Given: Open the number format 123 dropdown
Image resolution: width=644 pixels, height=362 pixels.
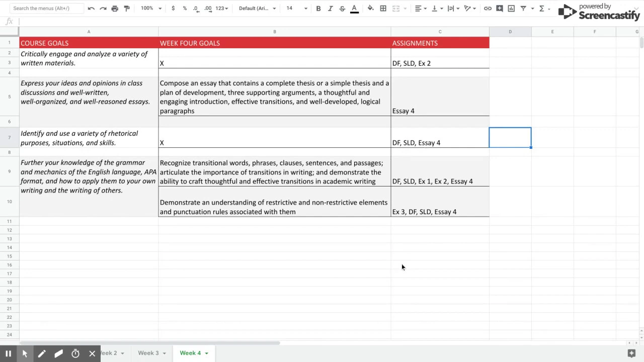Looking at the screenshot, I should [x=222, y=9].
